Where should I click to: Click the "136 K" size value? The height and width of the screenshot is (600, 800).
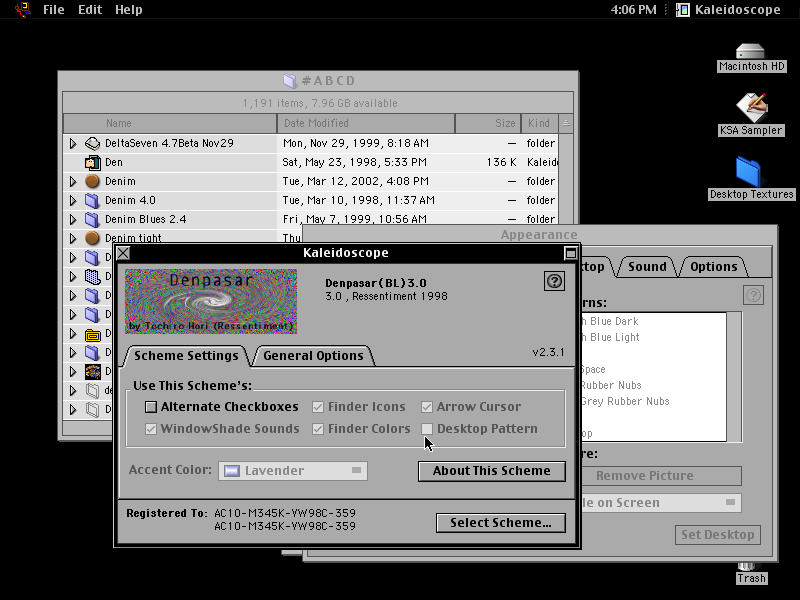pyautogui.click(x=502, y=162)
